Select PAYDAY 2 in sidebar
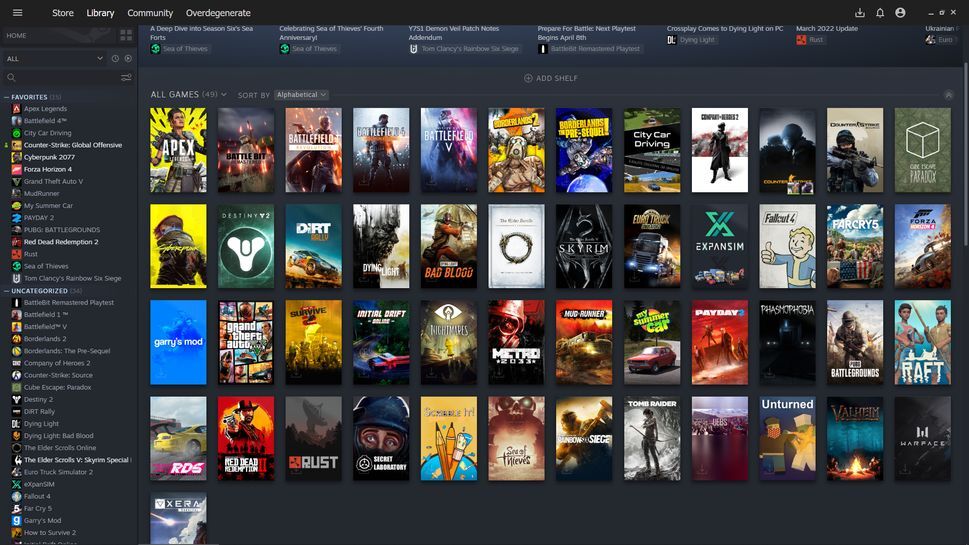 click(x=39, y=218)
